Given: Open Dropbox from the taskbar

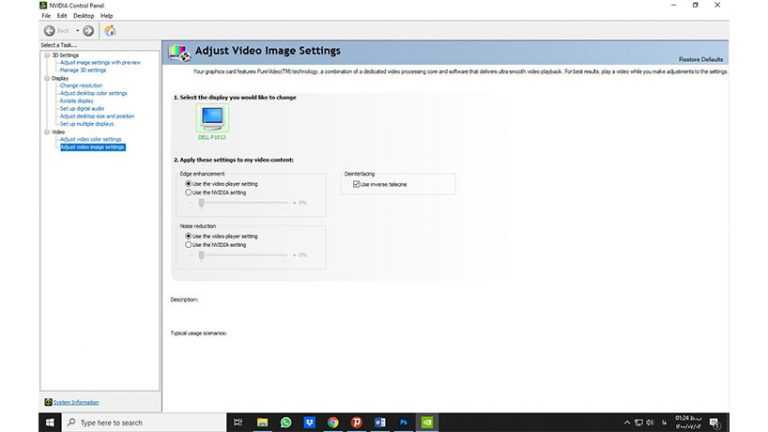Looking at the screenshot, I should pyautogui.click(x=310, y=422).
